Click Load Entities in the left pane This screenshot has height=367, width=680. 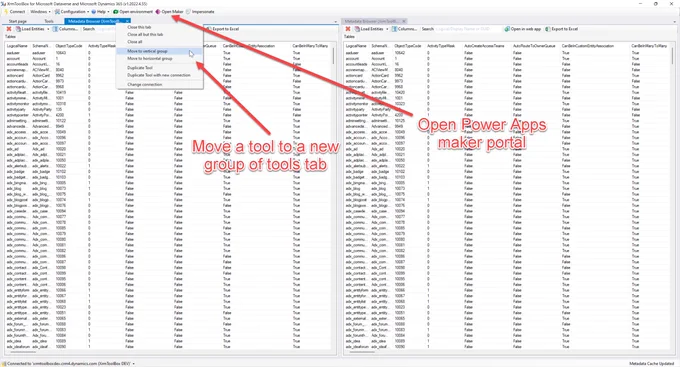pos(30,29)
